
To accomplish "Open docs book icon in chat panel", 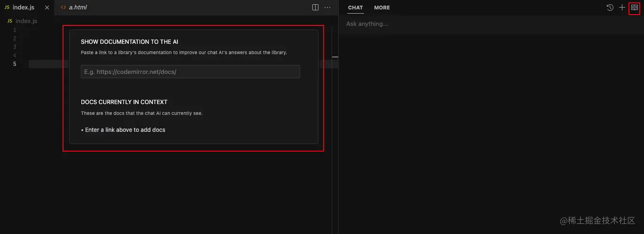I will tap(634, 8).
